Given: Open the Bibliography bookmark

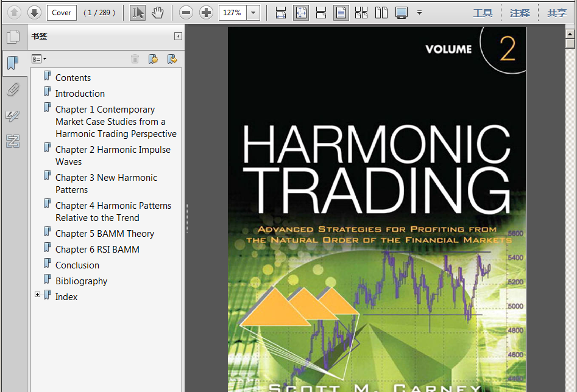Looking at the screenshot, I should [81, 281].
